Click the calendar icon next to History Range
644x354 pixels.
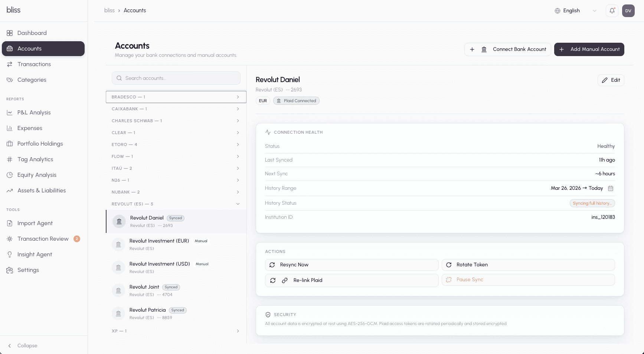611,188
